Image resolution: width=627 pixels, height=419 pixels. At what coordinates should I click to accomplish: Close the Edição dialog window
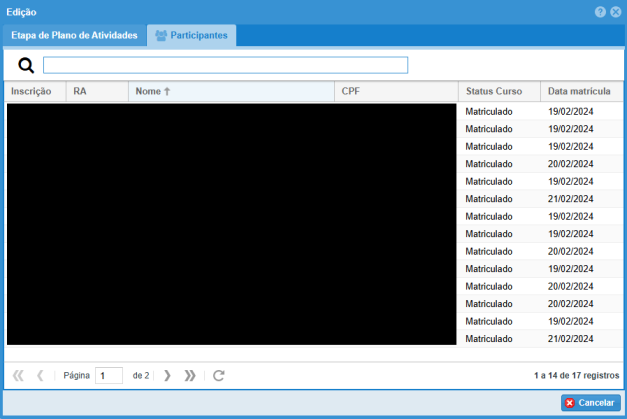[x=615, y=11]
